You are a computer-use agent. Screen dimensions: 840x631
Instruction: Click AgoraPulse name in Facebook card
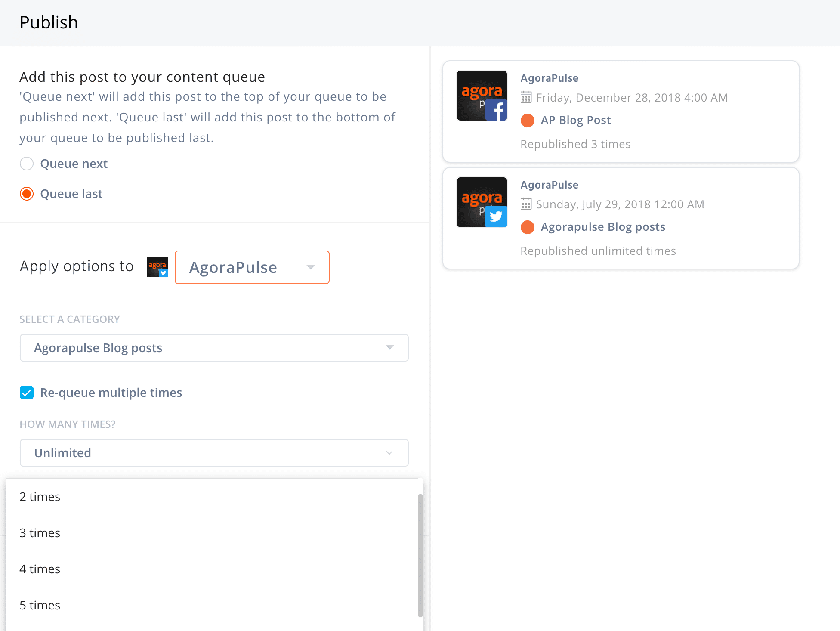(550, 78)
